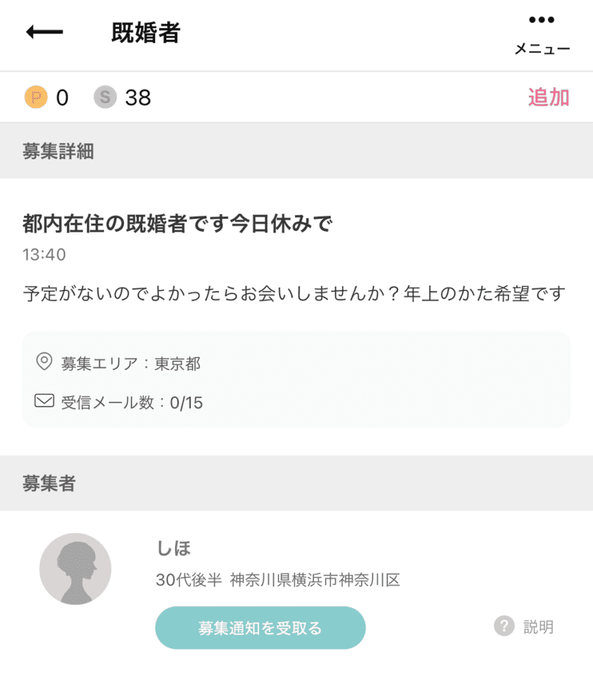Click the question mark help icon
The width and height of the screenshot is (593, 700).
(503, 625)
